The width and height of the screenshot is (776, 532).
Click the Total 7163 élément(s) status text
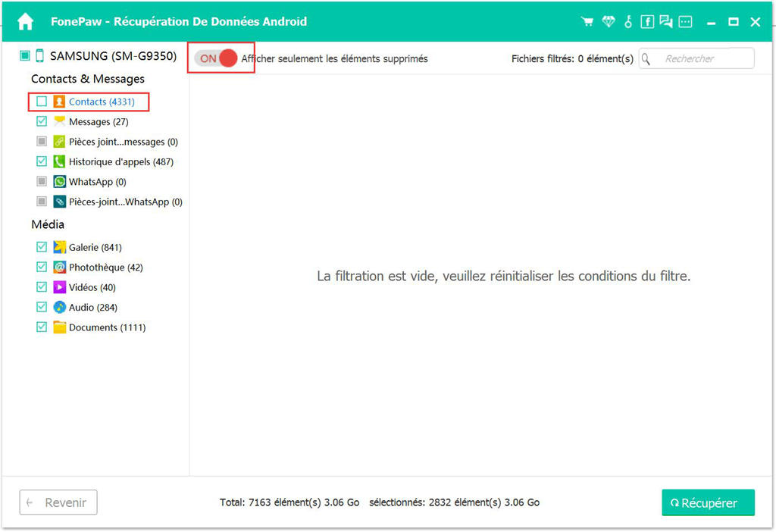[x=289, y=502]
